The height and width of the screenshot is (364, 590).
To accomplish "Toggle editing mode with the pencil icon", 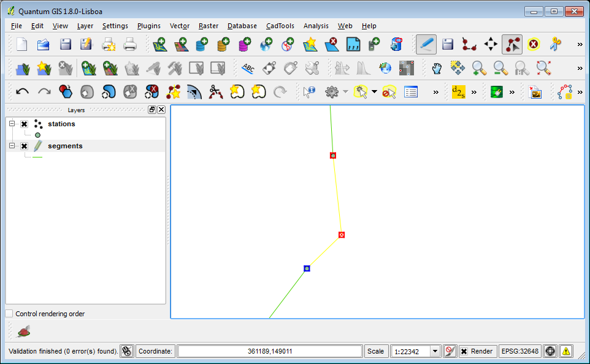I will coord(426,44).
